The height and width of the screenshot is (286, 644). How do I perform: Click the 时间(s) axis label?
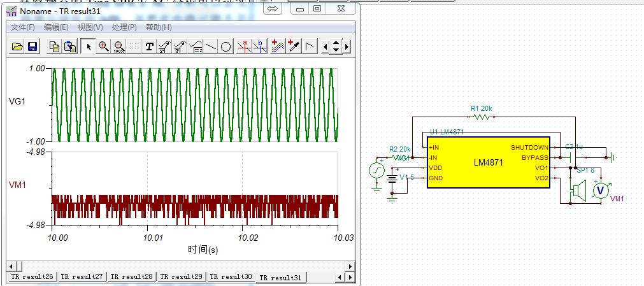point(203,250)
